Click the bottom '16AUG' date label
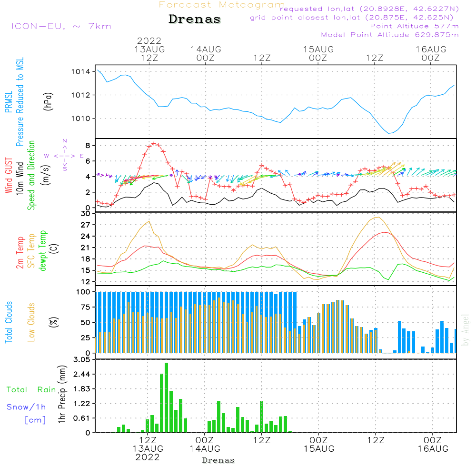 [433, 449]
